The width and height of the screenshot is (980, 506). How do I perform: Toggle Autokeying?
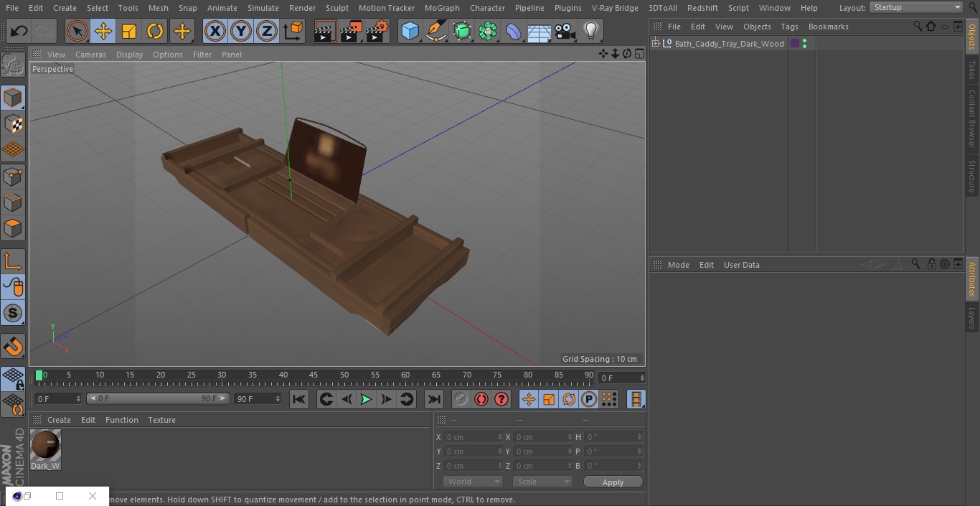[x=481, y=399]
